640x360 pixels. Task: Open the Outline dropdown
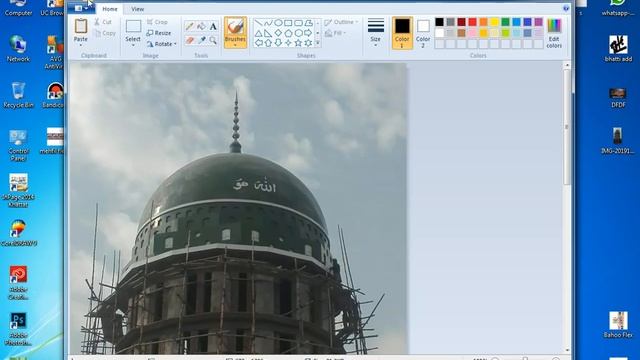coord(341,22)
